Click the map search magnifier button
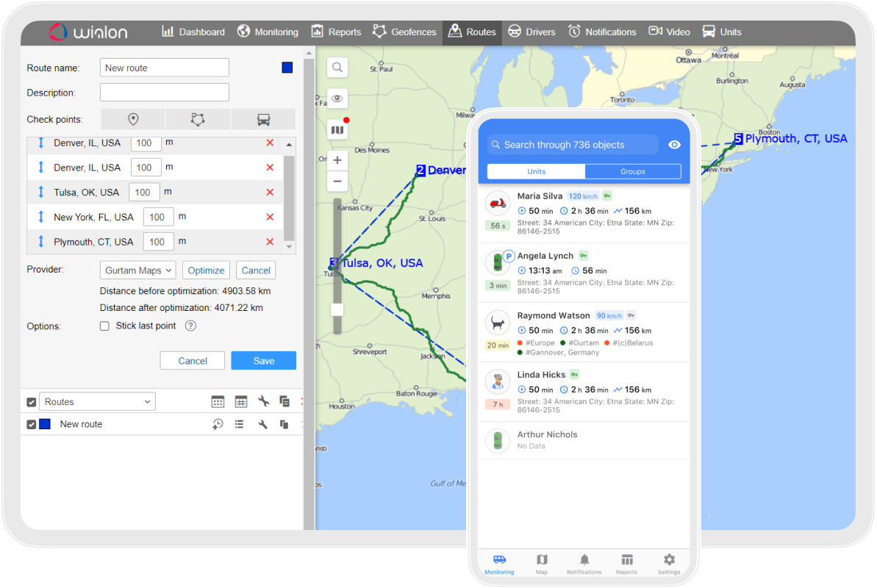The width and height of the screenshot is (877, 588). pyautogui.click(x=337, y=68)
